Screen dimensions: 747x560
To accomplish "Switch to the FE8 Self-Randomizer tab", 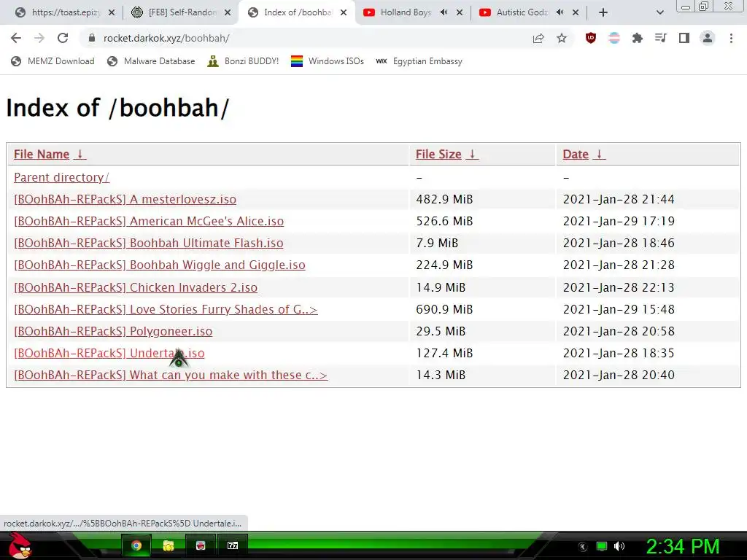I will [180, 12].
